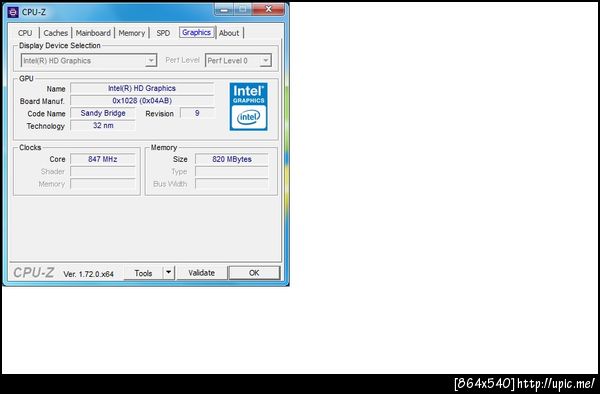
Task: Open the SPD tab
Action: (163, 33)
